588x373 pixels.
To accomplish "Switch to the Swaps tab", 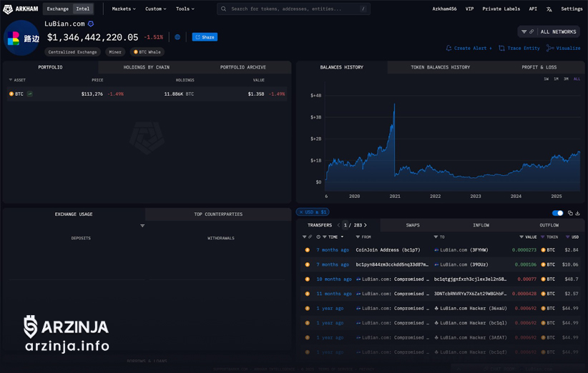I will [413, 226].
